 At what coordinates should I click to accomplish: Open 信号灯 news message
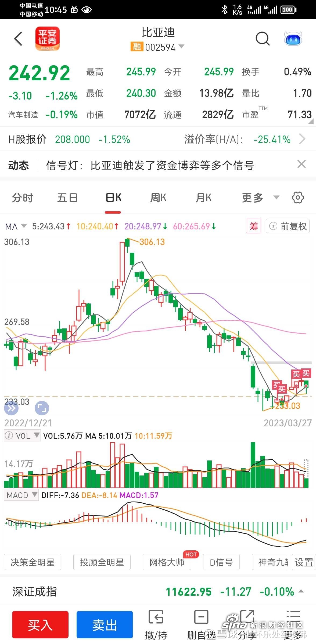click(150, 165)
